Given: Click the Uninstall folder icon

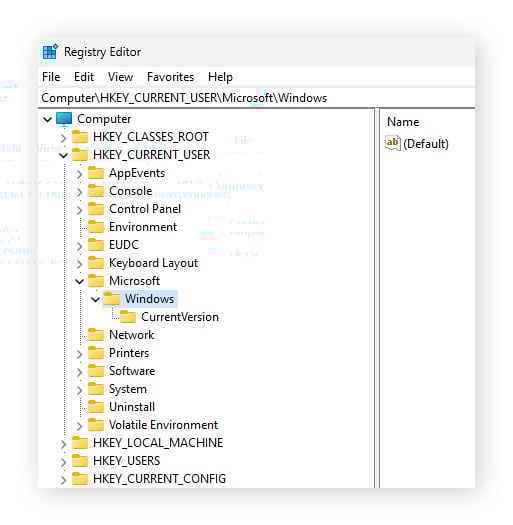Looking at the screenshot, I should (x=96, y=407).
